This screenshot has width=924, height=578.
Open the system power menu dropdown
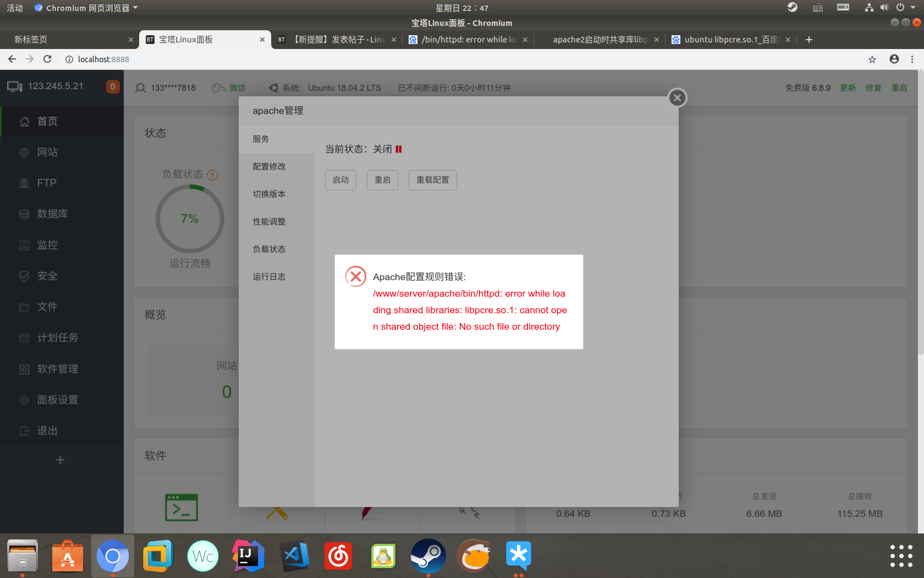905,8
